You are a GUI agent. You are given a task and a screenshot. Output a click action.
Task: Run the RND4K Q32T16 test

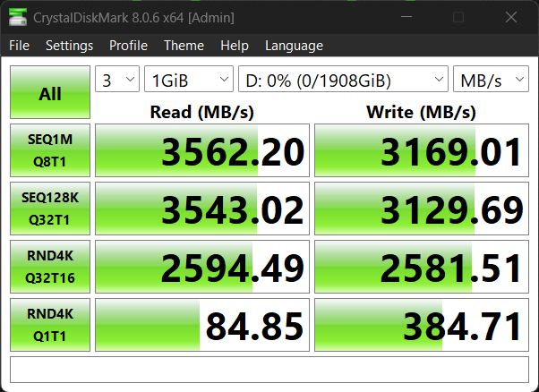pyautogui.click(x=50, y=267)
